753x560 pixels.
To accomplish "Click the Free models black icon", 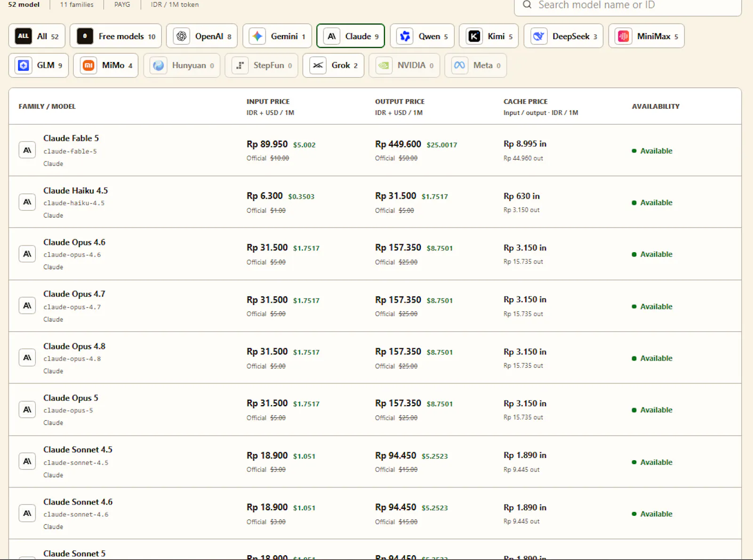I will [x=85, y=36].
